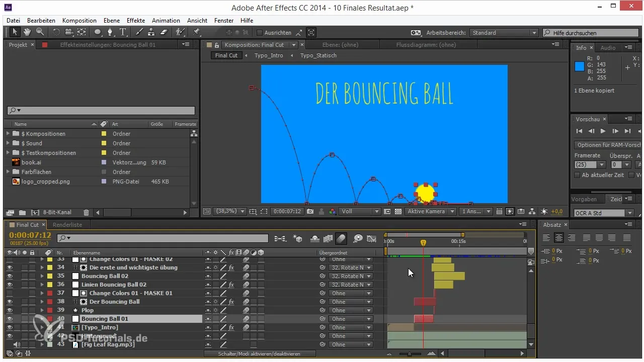Viewport: 644px width, 362px height.
Task: Click the show channel RGB icon
Action: point(332,212)
